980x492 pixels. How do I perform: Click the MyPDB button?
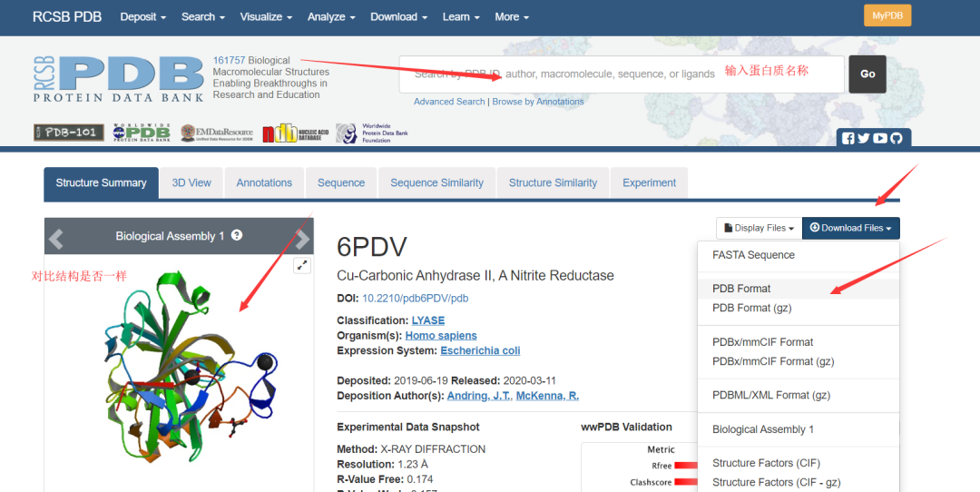coord(887,15)
